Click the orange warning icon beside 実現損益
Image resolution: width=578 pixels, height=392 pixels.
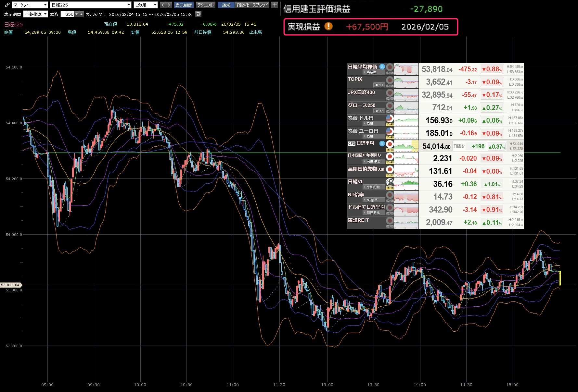coord(328,26)
